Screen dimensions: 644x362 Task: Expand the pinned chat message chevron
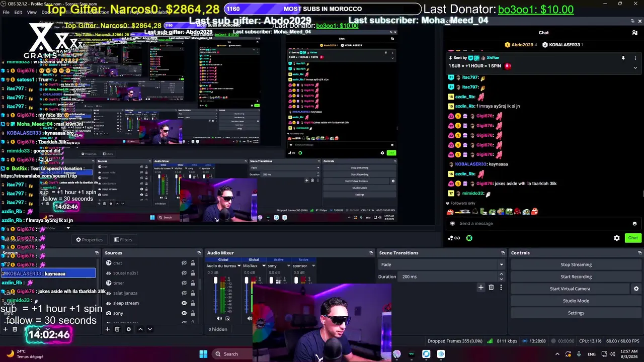(x=635, y=67)
